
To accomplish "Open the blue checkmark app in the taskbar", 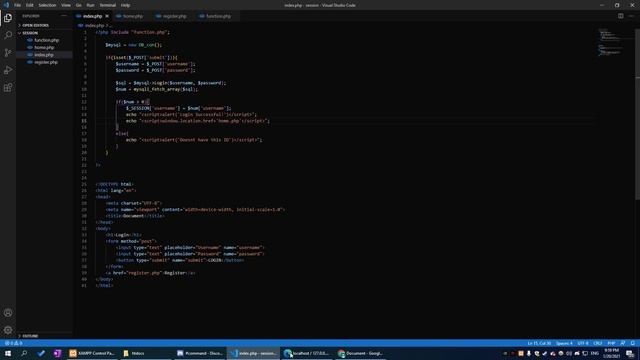I will coord(41,353).
